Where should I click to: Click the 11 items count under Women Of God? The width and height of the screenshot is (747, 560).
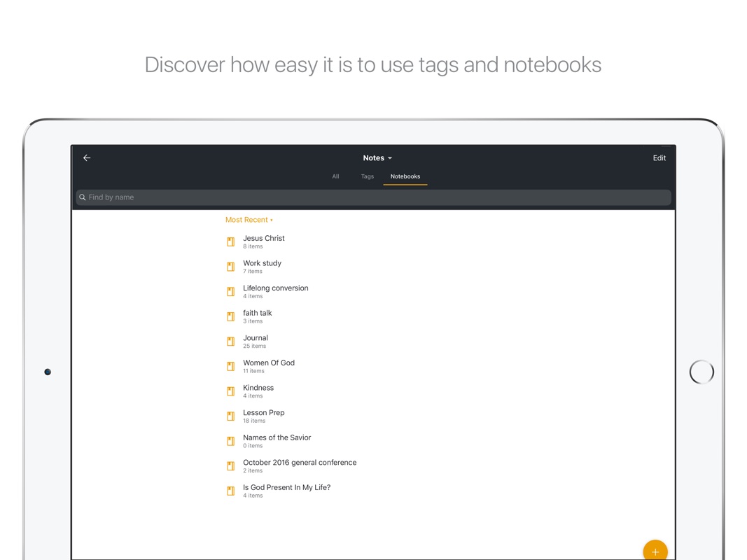(253, 371)
